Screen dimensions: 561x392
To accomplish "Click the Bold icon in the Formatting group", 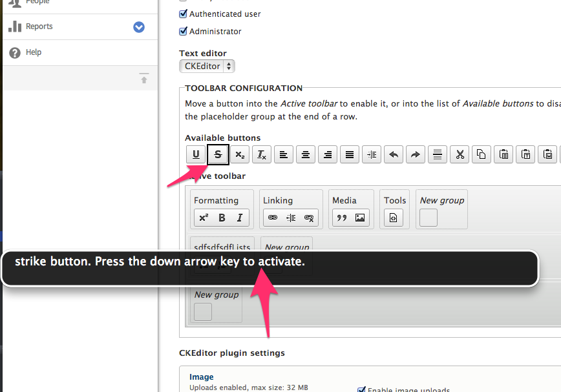I will [221, 218].
